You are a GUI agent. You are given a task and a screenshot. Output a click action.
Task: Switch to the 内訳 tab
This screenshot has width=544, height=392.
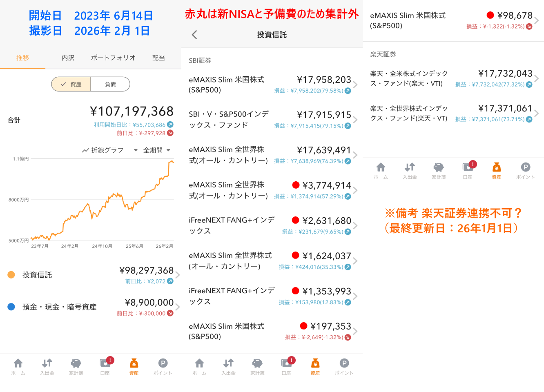tap(68, 58)
